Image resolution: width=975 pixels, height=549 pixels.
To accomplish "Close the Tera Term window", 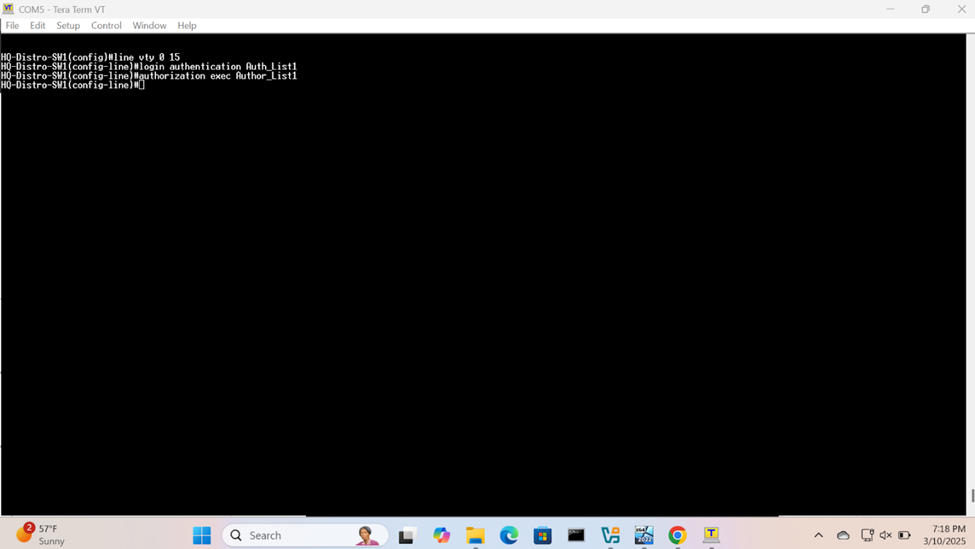I will click(x=961, y=9).
